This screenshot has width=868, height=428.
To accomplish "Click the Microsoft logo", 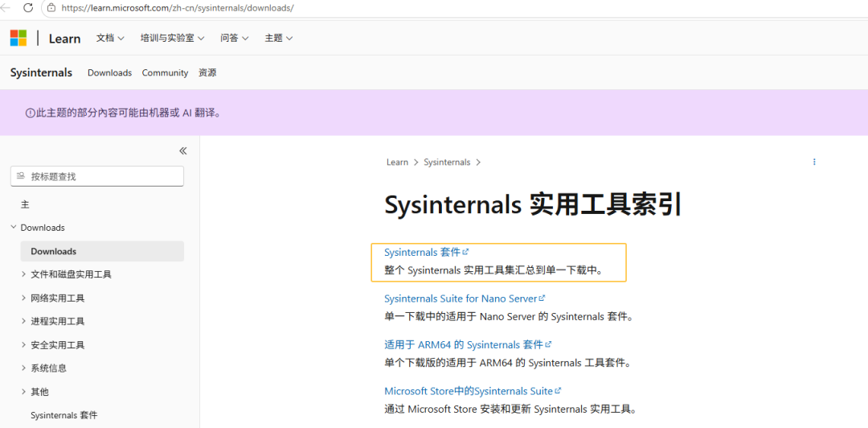I will [18, 39].
